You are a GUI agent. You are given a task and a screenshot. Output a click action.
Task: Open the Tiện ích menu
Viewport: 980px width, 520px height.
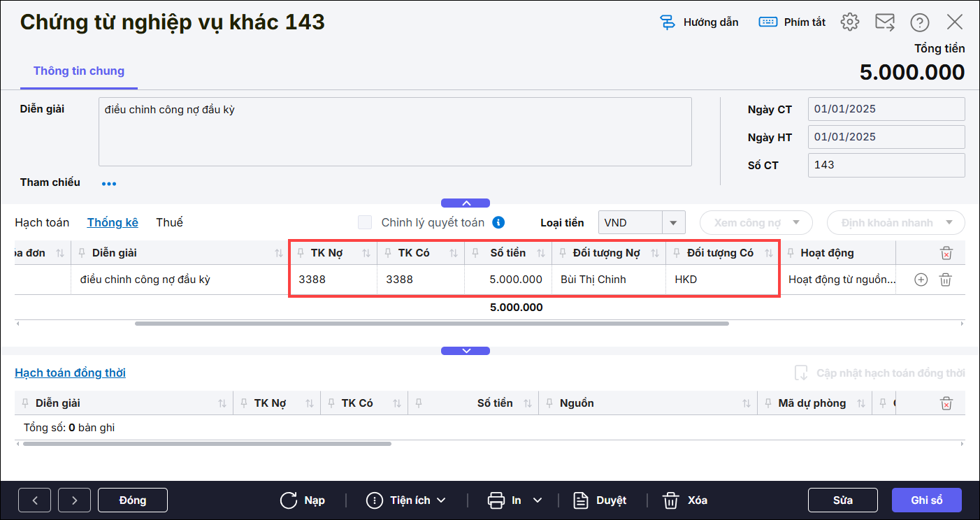407,500
